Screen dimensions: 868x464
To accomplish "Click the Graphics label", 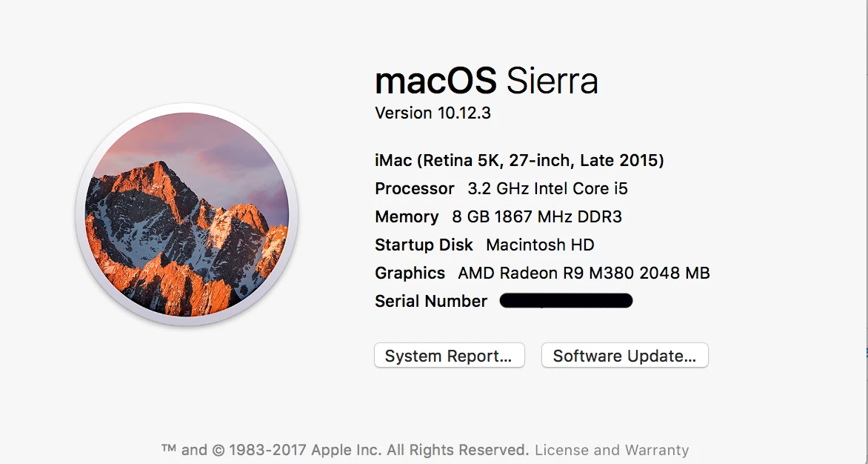I will click(410, 273).
